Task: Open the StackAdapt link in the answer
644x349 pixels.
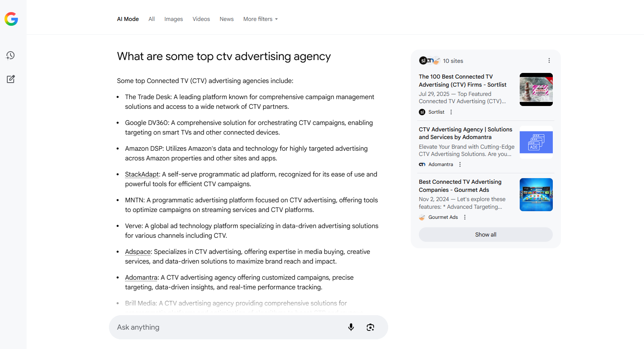Action: click(142, 174)
